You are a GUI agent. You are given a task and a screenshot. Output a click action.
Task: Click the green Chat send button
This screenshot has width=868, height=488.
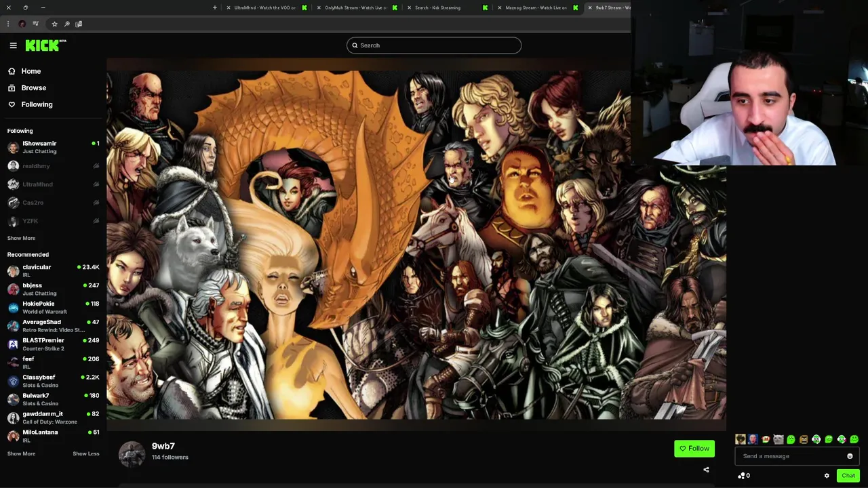point(848,476)
